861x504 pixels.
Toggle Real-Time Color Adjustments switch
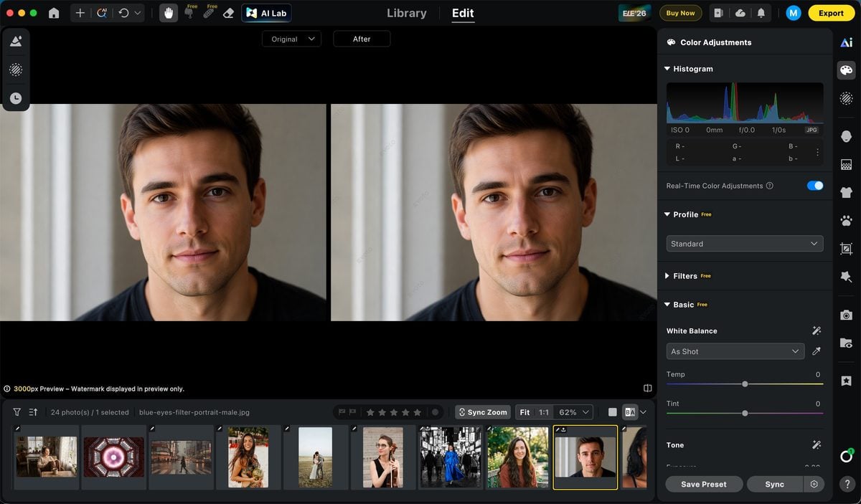[x=815, y=186]
